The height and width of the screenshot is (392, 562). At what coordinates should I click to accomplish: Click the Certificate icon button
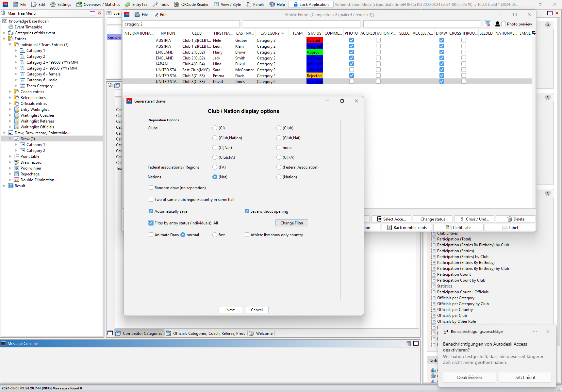(458, 227)
